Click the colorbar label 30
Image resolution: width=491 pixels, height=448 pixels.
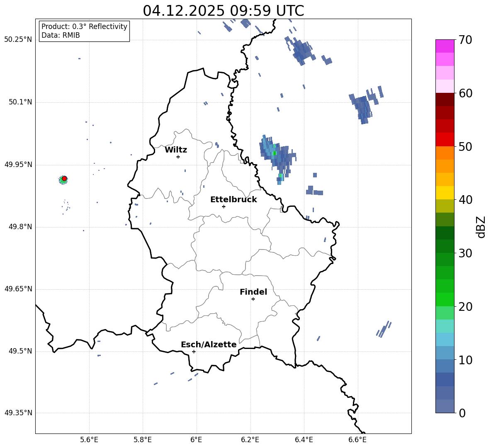pos(465,253)
